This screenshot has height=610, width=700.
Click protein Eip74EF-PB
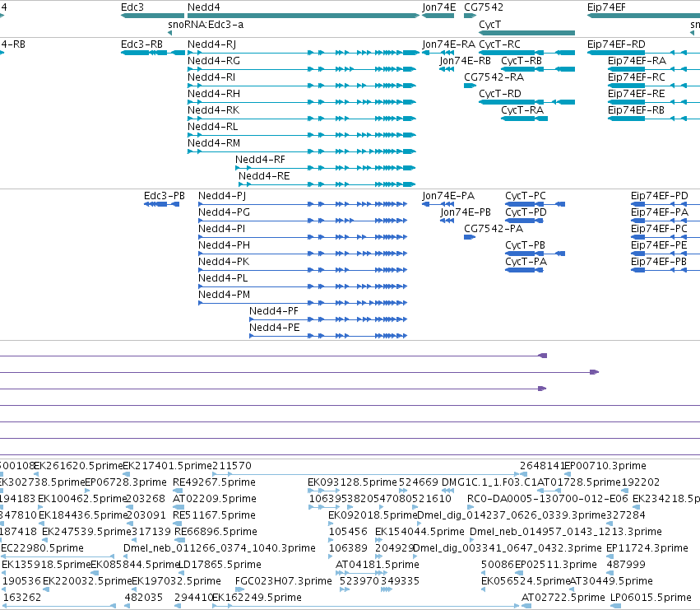click(659, 262)
